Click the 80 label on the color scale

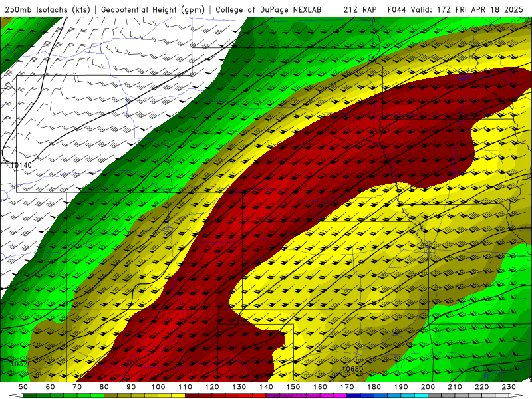[x=104, y=387]
